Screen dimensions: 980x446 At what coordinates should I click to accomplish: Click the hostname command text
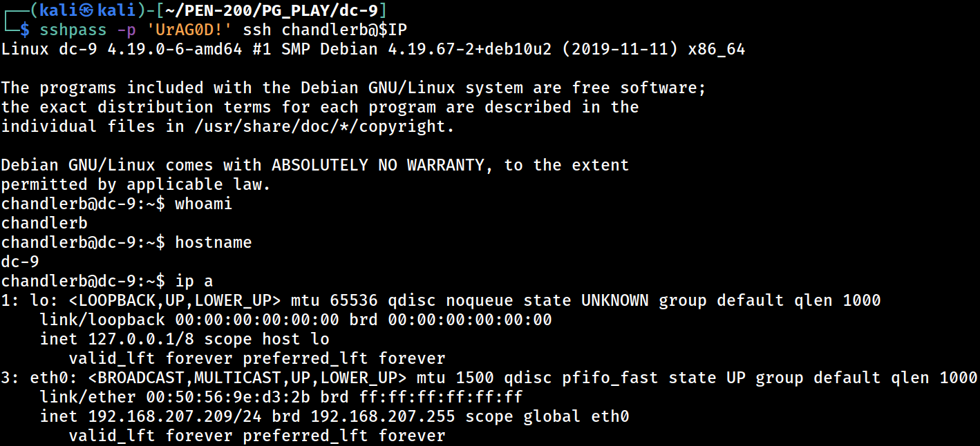point(214,242)
